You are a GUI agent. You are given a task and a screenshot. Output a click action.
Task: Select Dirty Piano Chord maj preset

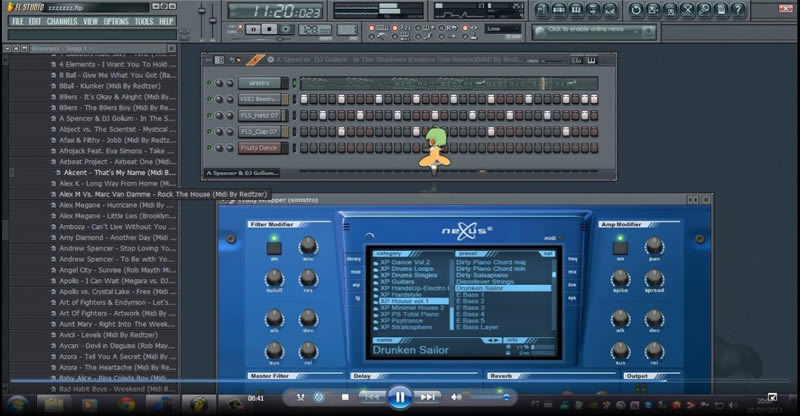tap(490, 262)
